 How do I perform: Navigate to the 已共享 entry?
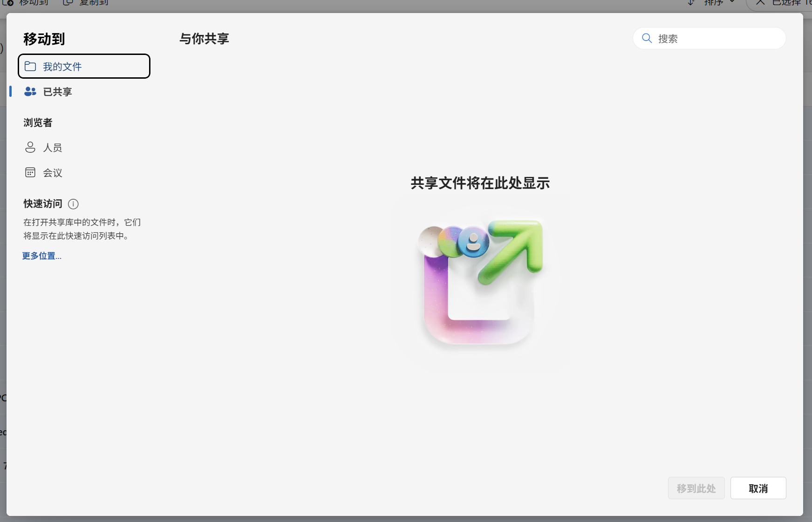point(57,91)
